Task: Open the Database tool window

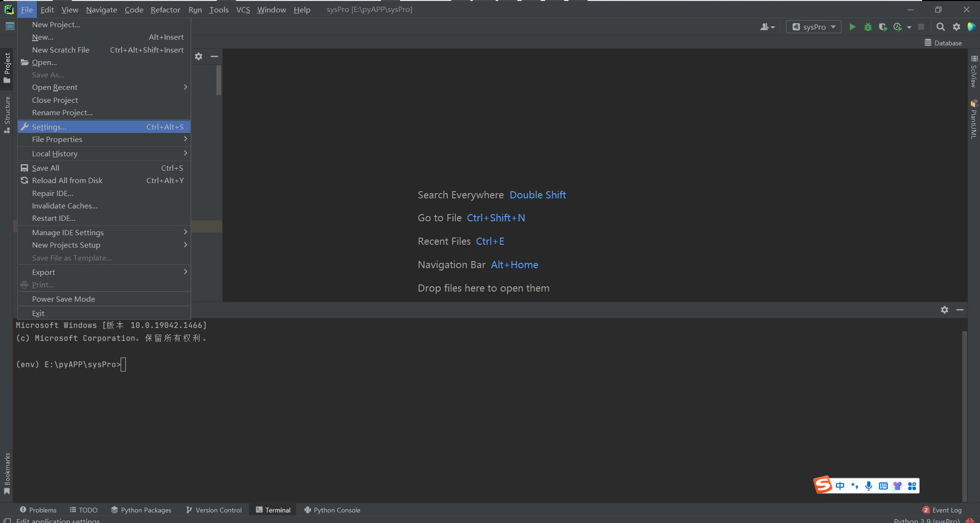Action: click(943, 43)
